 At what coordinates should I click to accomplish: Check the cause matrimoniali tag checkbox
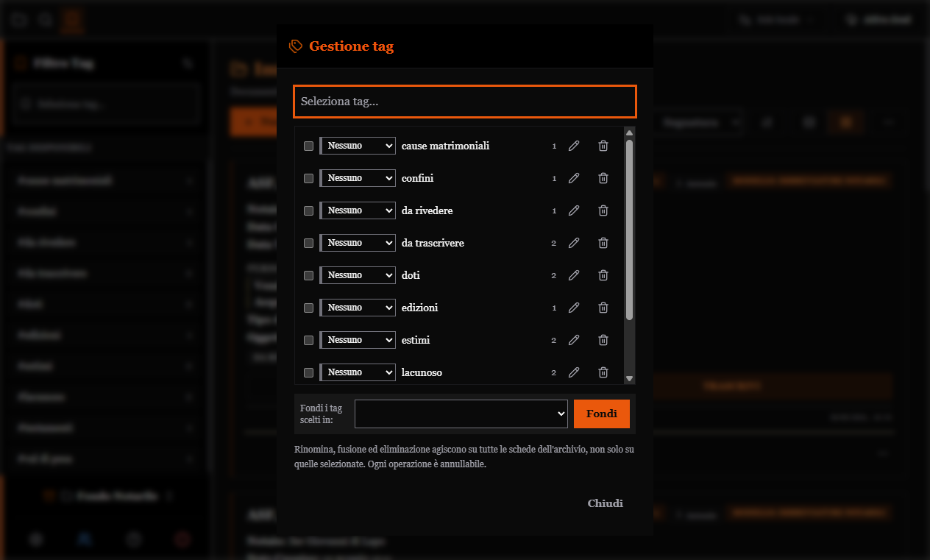click(x=308, y=146)
